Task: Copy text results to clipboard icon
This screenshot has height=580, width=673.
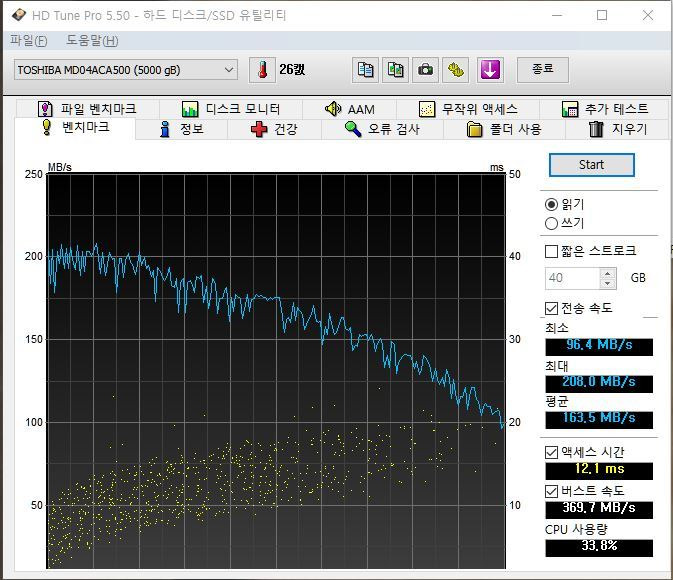Action: coord(365,70)
